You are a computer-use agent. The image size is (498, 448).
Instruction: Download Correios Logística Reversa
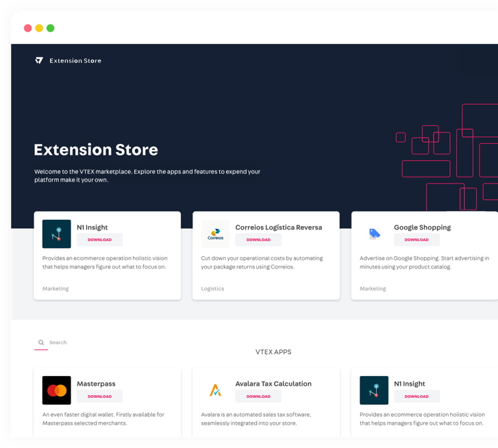point(258,240)
